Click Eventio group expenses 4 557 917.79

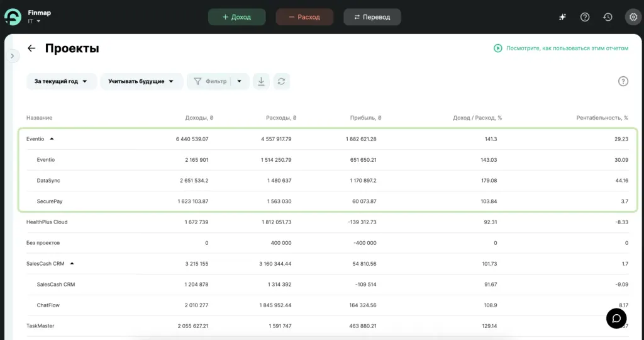[276, 139]
